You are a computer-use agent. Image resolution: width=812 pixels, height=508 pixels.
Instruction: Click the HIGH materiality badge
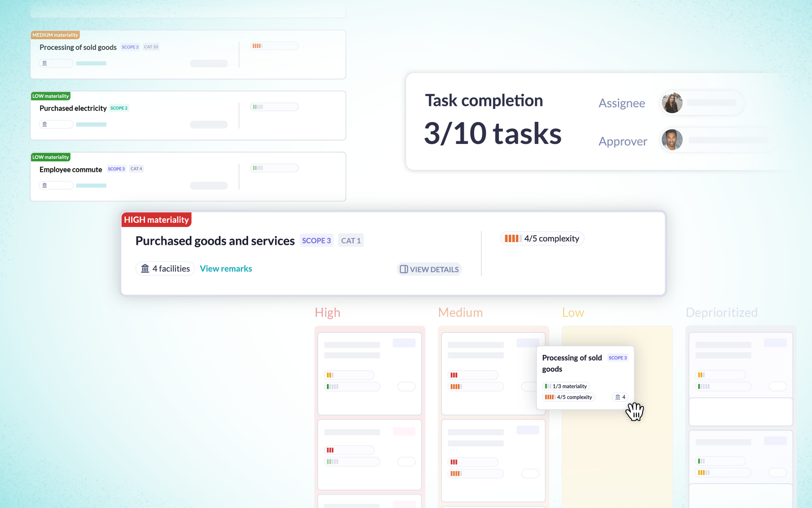(x=156, y=220)
